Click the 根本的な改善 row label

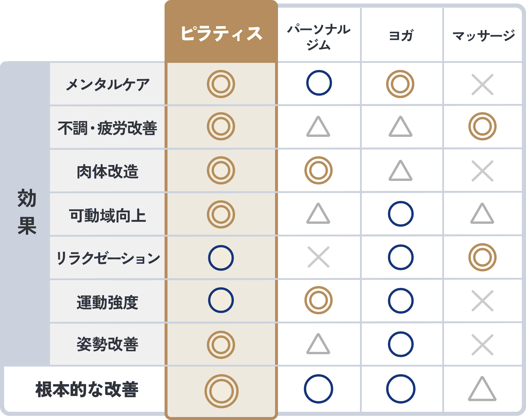pos(86,389)
